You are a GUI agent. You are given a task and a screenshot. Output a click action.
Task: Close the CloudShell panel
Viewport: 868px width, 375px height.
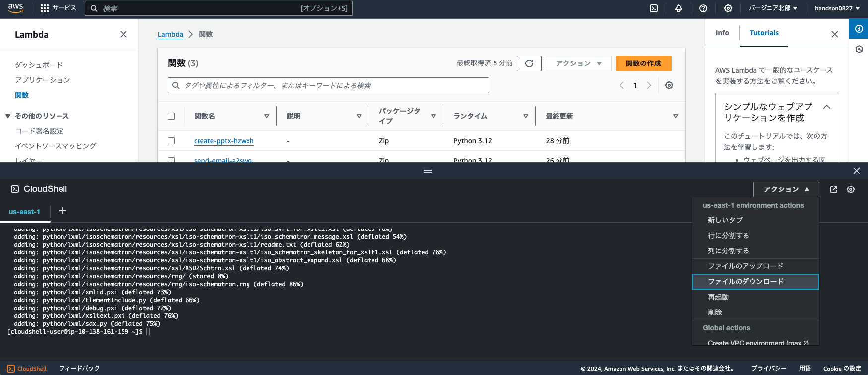857,171
